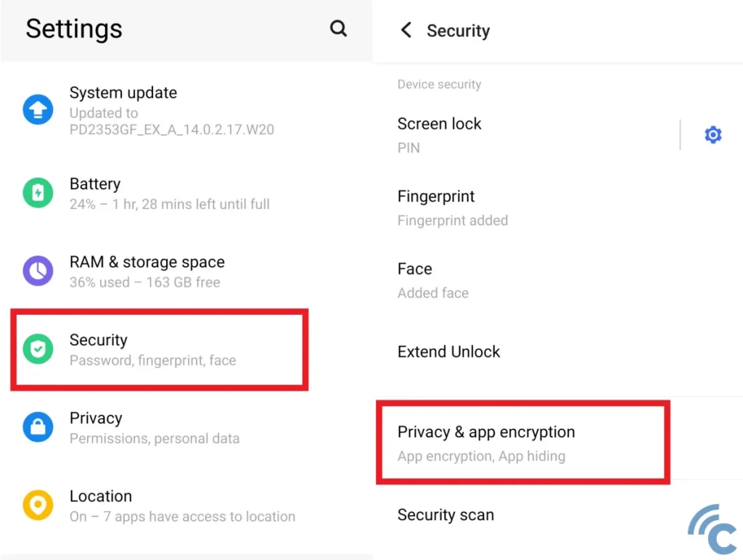The height and width of the screenshot is (560, 743).
Task: Tap the blue Privacy lock icon
Action: pyautogui.click(x=38, y=427)
